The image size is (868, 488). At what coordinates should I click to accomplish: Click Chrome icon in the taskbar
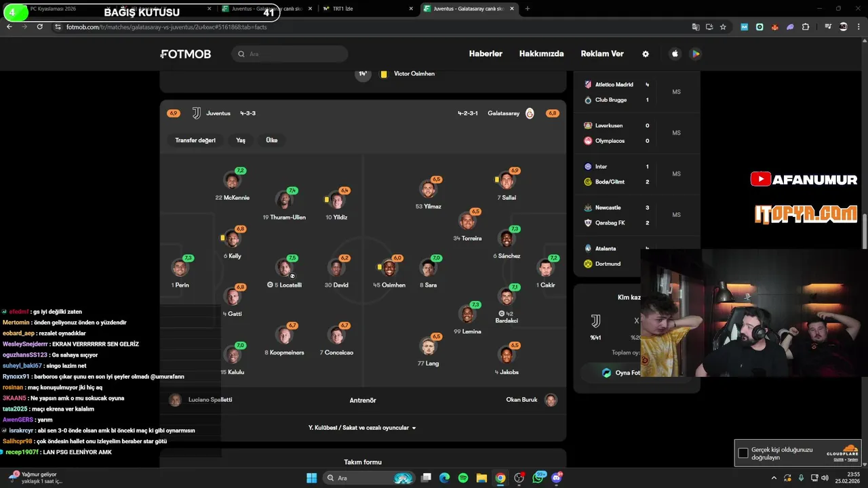pyautogui.click(x=500, y=478)
